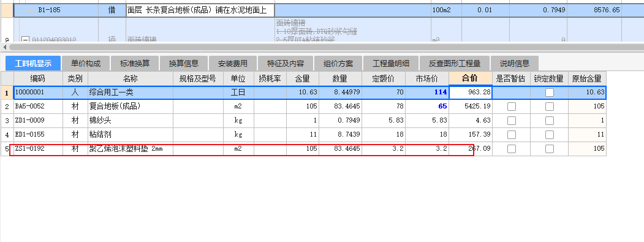
Task: Tick 是否暂估 for 粘结剂
Action: (511, 135)
